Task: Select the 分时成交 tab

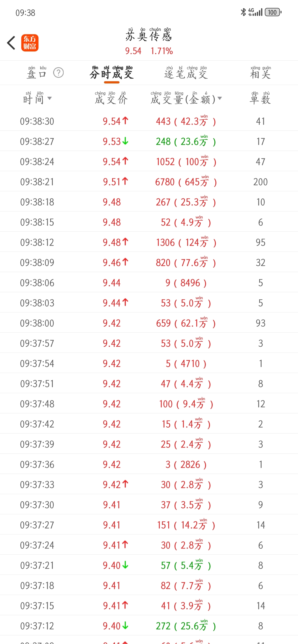Action: coord(112,74)
